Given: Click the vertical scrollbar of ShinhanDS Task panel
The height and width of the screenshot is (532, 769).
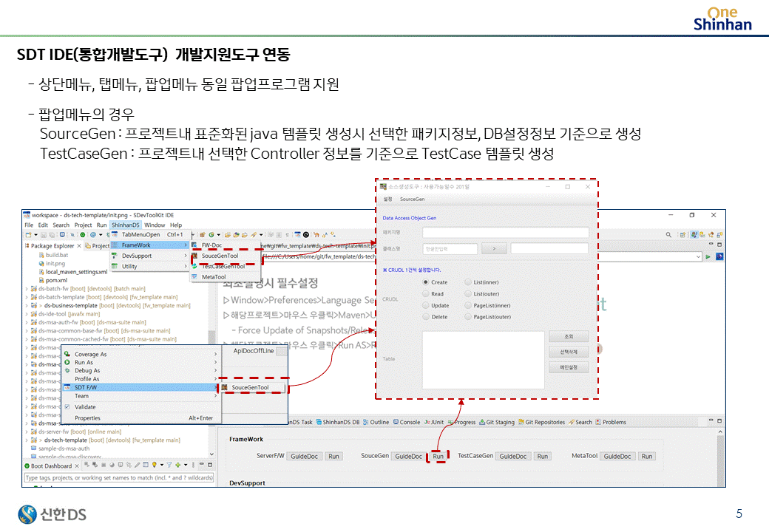Looking at the screenshot, I should point(720,457).
